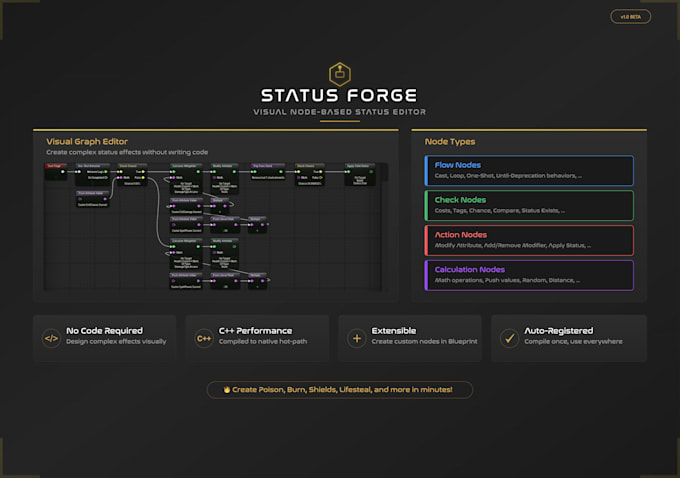
Task: Click the code brackets icon for No Code Required
Action: (x=51, y=338)
